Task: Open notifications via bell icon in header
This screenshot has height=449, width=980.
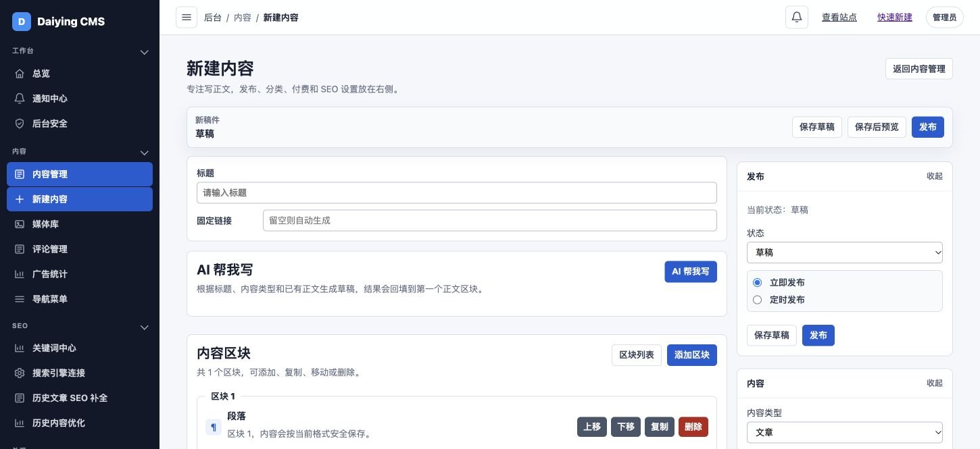Action: 797,18
